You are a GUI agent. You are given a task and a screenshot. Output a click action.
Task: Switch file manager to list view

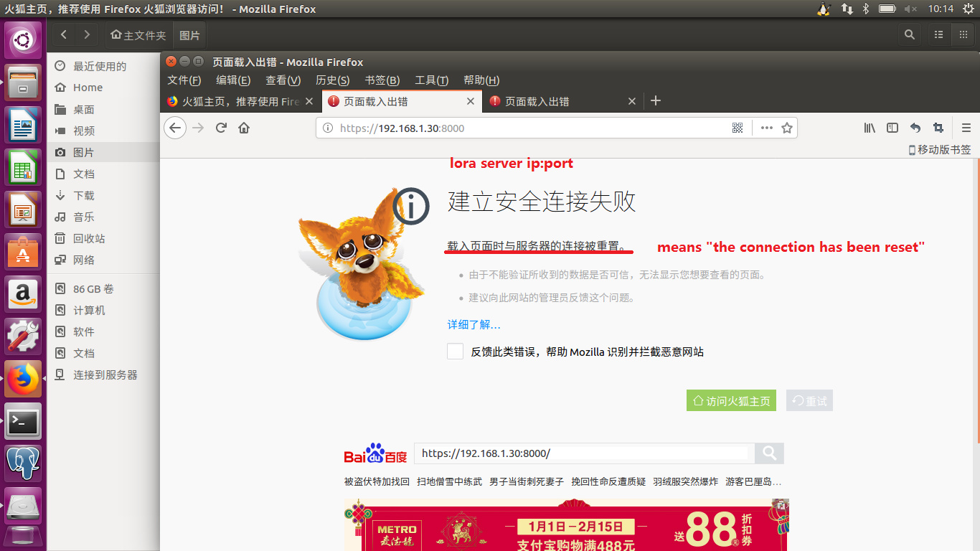(x=938, y=34)
